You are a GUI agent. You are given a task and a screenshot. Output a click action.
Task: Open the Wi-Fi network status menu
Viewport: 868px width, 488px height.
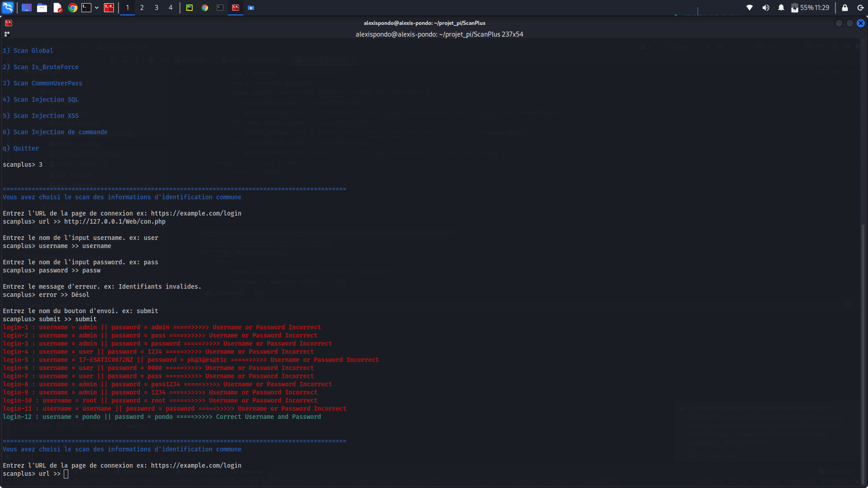tap(750, 8)
